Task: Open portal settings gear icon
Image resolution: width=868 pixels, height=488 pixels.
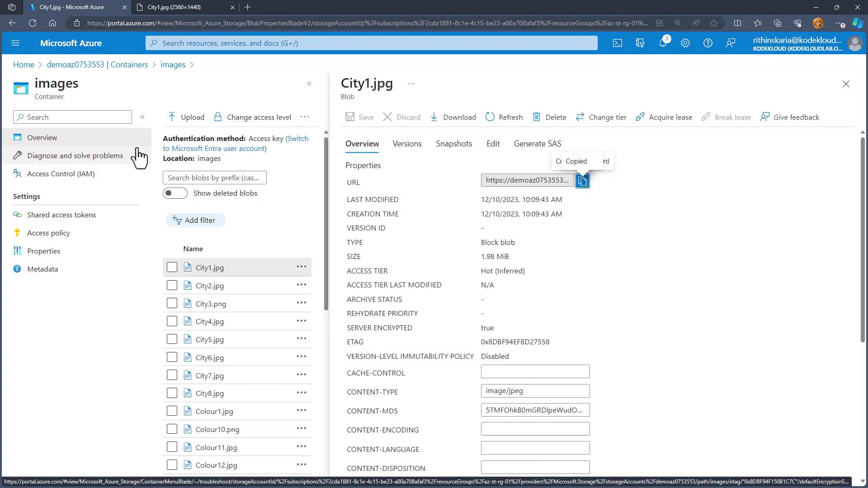Action: pyautogui.click(x=685, y=43)
